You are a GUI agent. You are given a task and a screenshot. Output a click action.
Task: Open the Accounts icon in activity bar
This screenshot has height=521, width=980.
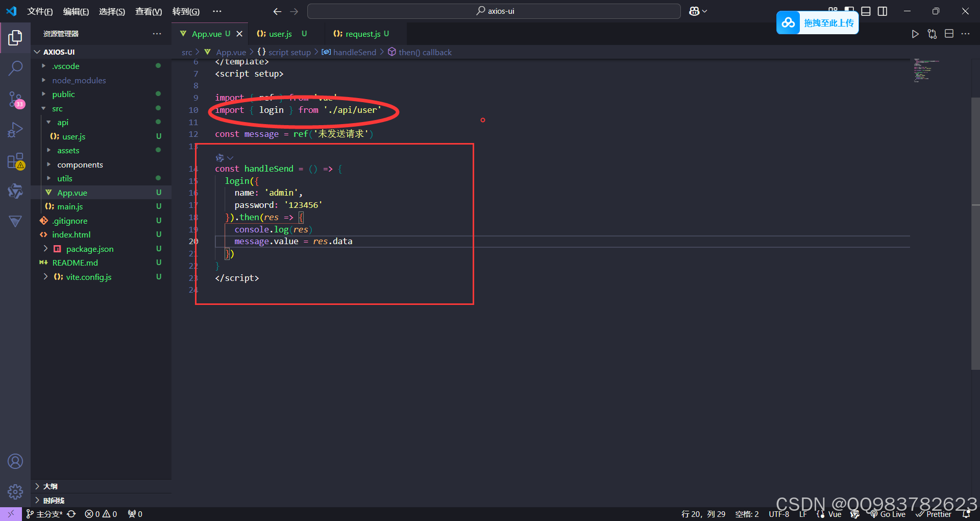15,461
